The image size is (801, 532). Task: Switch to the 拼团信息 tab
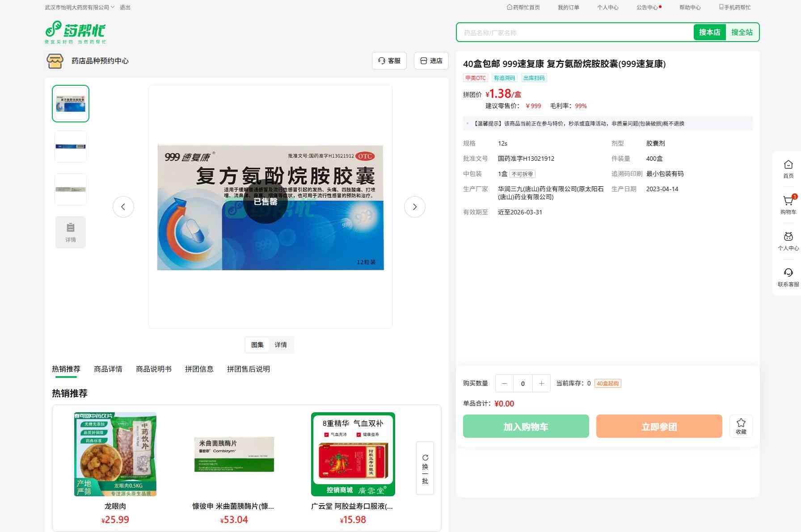coord(199,369)
